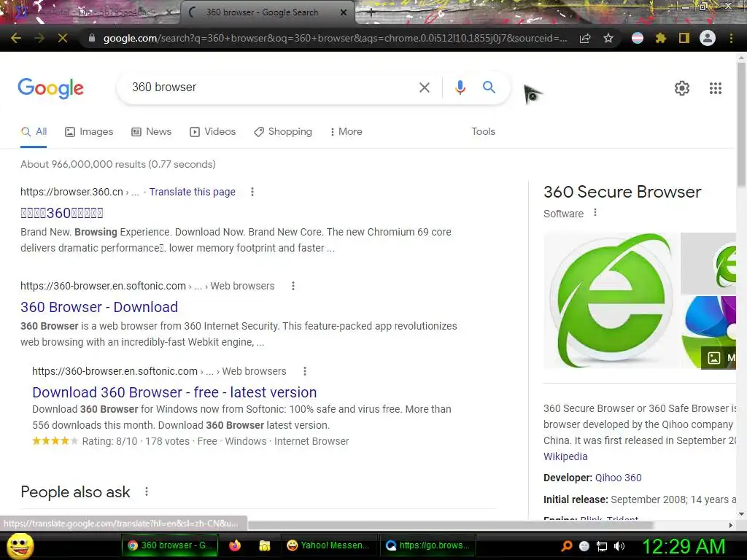The width and height of the screenshot is (747, 560).
Task: Click the pink-striped extension icon in the toolbar
Action: pos(638,38)
